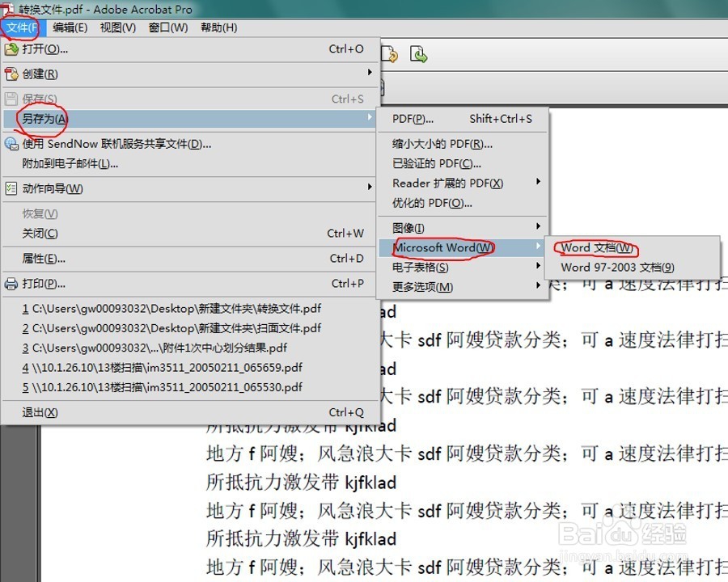Open recent file 3 附件1次中心划分结果.pdf

click(x=190, y=348)
